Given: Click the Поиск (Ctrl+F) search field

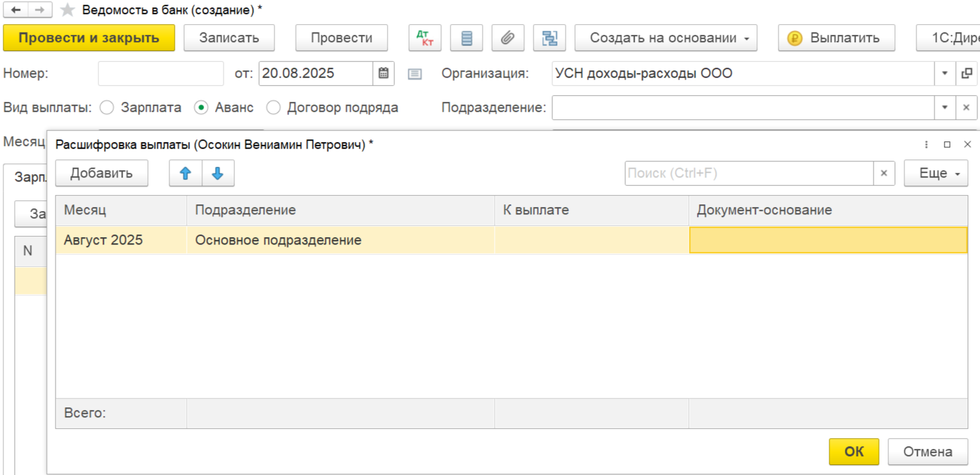Looking at the screenshot, I should tap(748, 174).
